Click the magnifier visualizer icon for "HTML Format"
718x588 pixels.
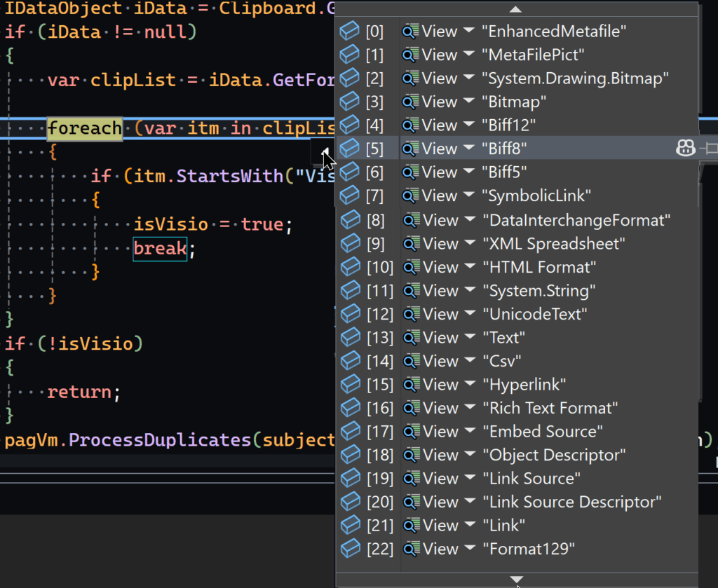[410, 267]
